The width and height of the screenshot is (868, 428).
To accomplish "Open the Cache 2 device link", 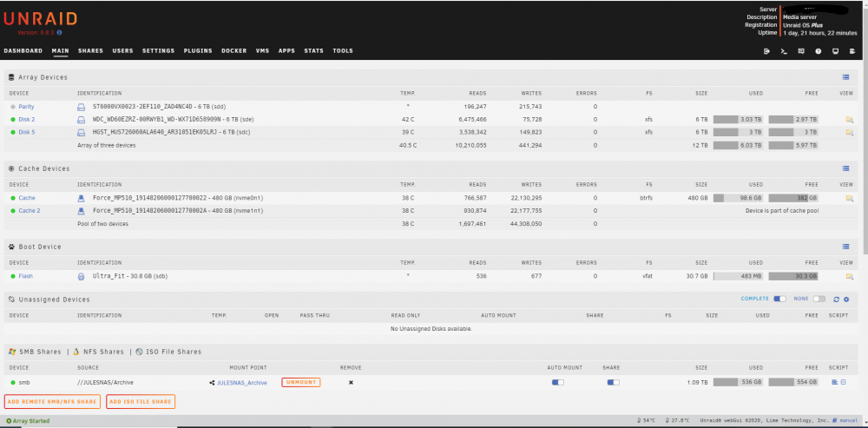I will (30, 210).
